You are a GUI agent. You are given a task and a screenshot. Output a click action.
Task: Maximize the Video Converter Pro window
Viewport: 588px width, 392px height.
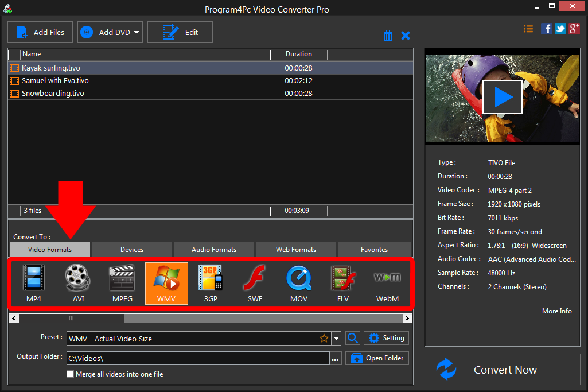[x=552, y=6]
